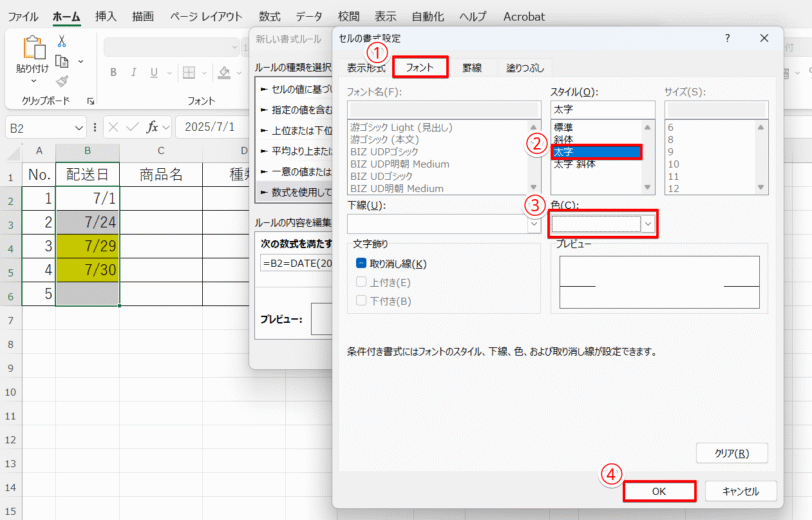
Task: Click the Copy icon in clipboard group
Action: point(62,61)
